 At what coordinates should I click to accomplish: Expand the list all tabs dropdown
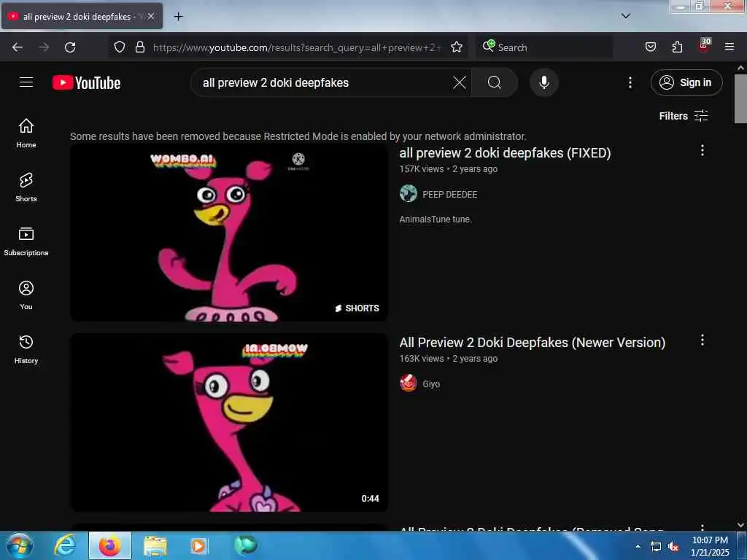point(625,16)
